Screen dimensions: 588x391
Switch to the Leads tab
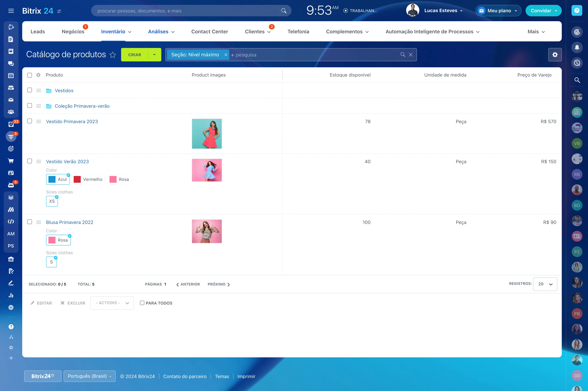38,31
